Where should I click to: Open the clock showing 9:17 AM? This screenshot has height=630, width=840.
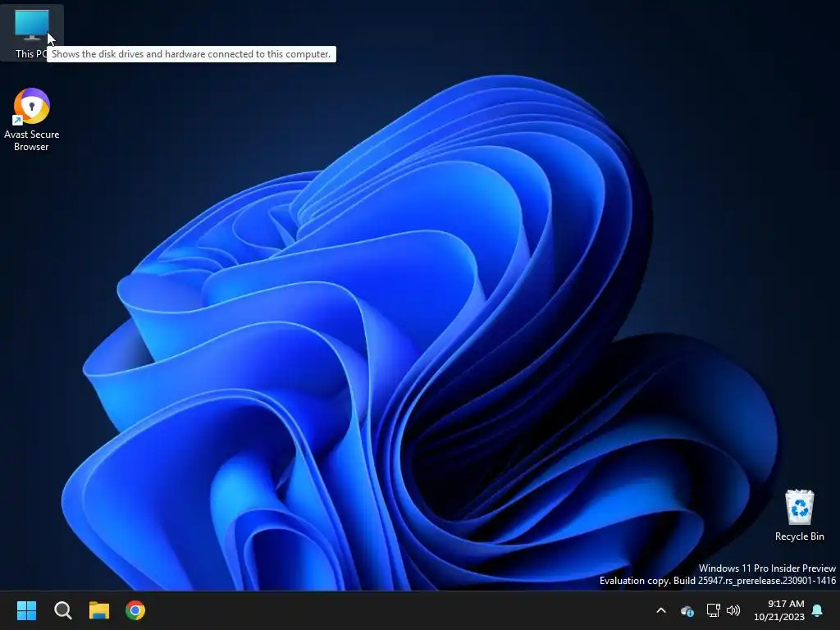[779, 610]
